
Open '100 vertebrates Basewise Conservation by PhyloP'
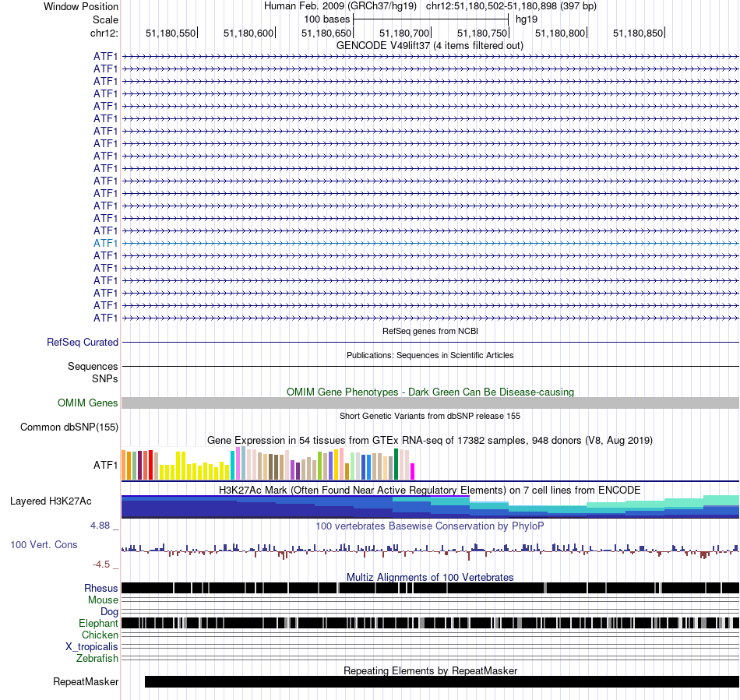[429, 526]
